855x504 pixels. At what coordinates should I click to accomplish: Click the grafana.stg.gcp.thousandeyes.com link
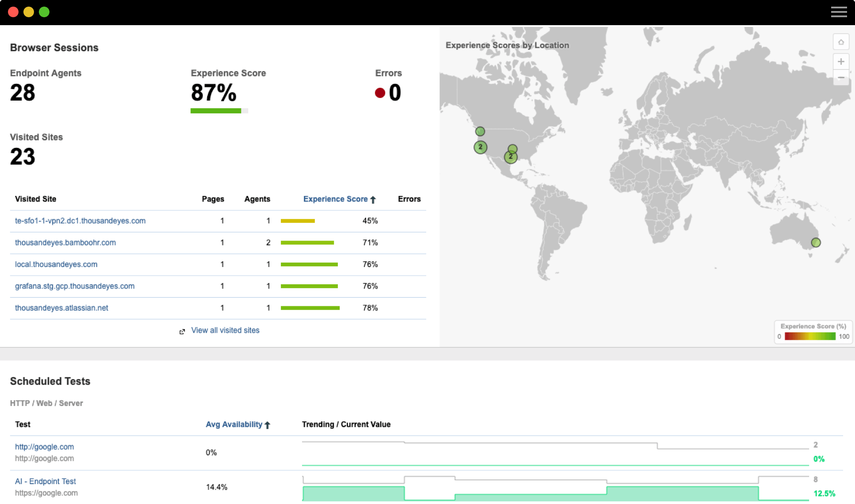click(x=75, y=286)
